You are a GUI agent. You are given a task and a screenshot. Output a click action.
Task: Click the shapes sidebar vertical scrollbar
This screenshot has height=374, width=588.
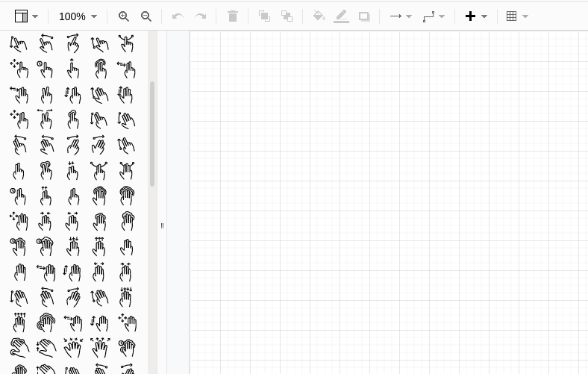(152, 134)
